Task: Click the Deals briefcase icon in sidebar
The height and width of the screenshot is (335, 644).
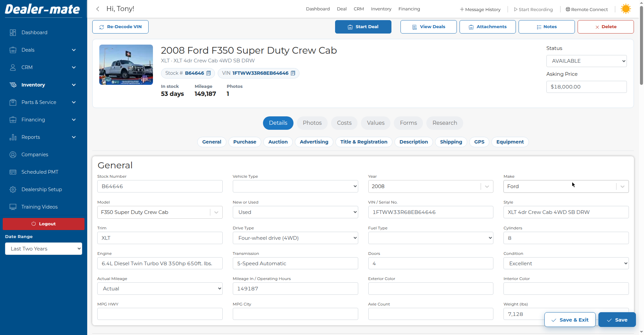Action: (13, 50)
